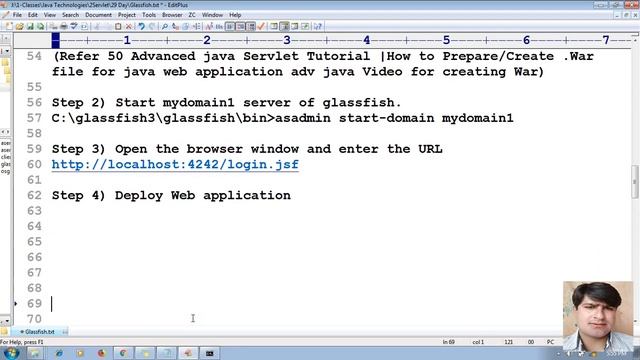Image resolution: width=640 pixels, height=360 pixels.
Task: Open the View menu
Action: (x=50, y=15)
